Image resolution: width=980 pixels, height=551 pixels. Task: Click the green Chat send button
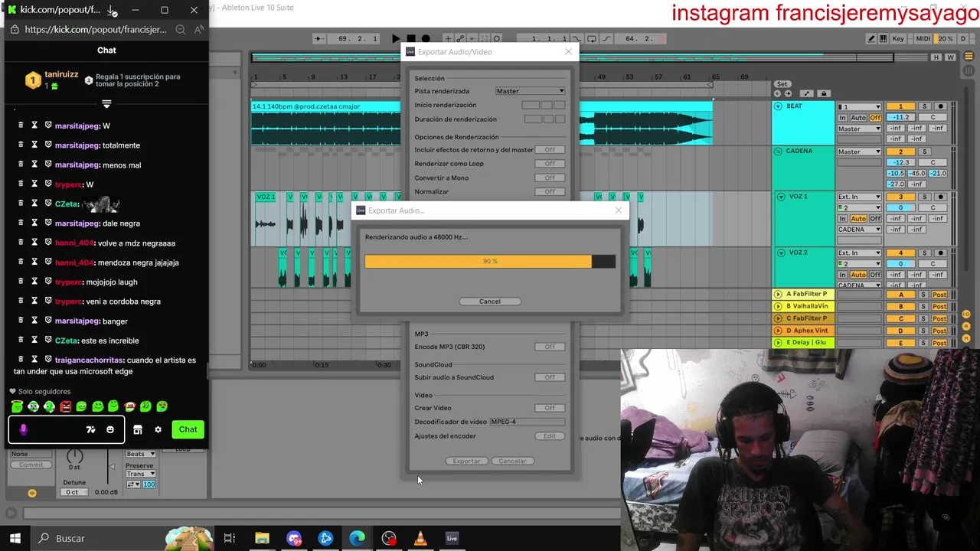188,429
